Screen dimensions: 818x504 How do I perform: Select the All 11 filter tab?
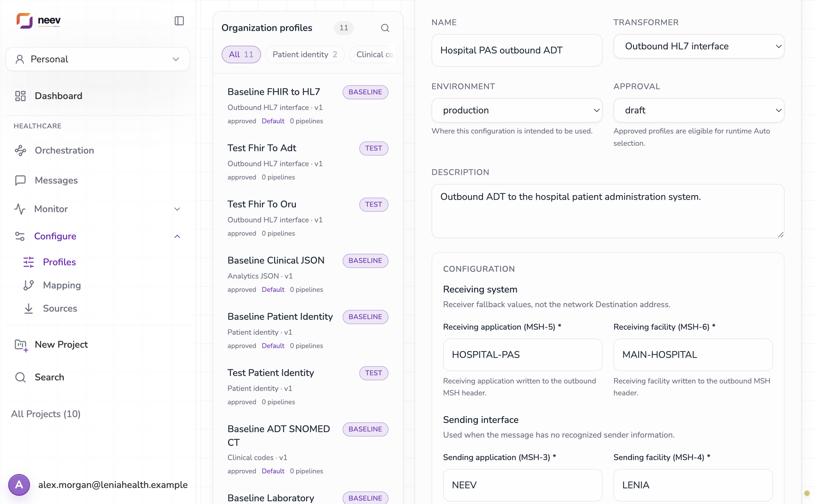click(x=241, y=54)
